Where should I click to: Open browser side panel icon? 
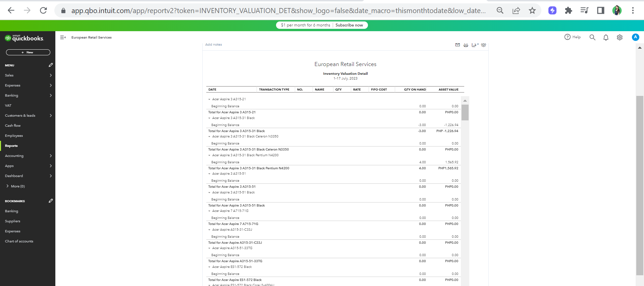[601, 10]
